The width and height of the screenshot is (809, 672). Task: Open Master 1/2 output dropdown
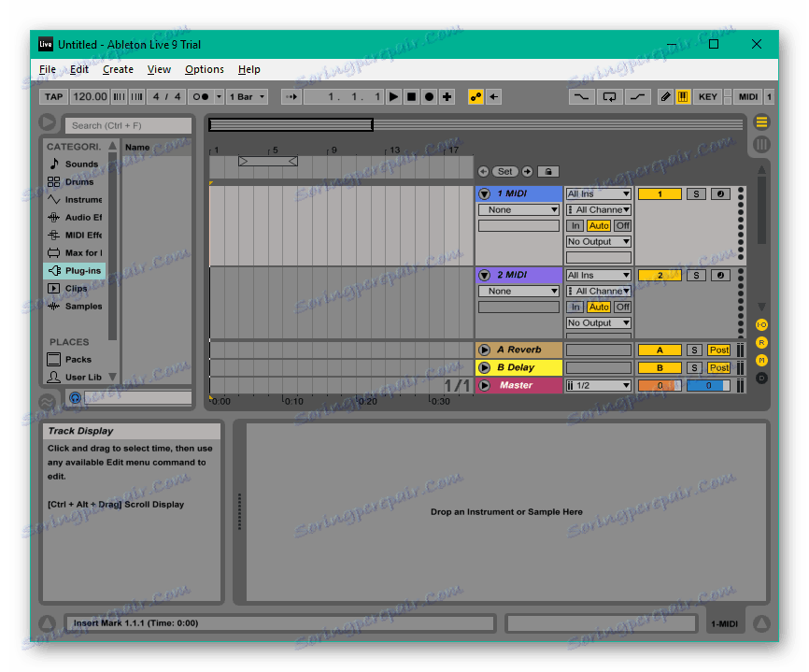(599, 386)
